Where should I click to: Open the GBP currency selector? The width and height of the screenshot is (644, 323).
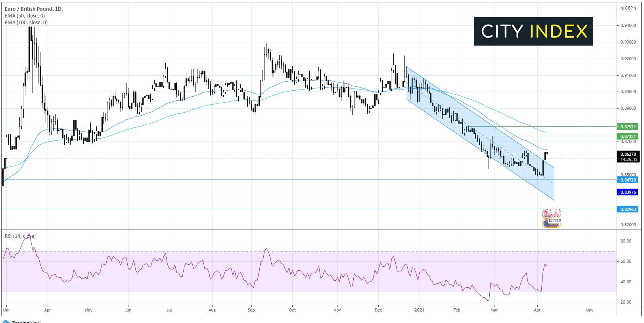coord(629,8)
